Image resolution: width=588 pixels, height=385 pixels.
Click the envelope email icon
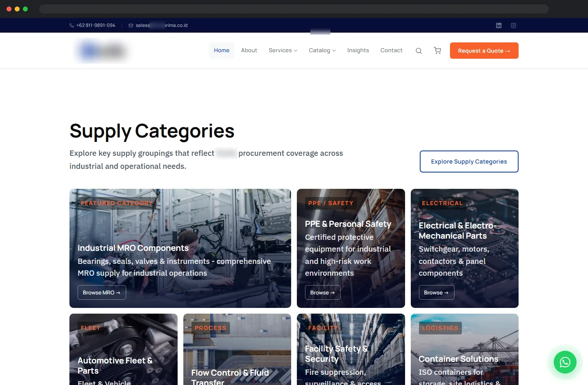(131, 25)
